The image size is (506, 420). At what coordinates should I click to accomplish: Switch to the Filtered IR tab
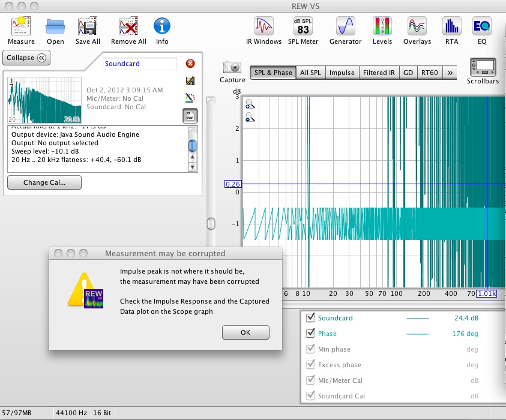pyautogui.click(x=379, y=73)
